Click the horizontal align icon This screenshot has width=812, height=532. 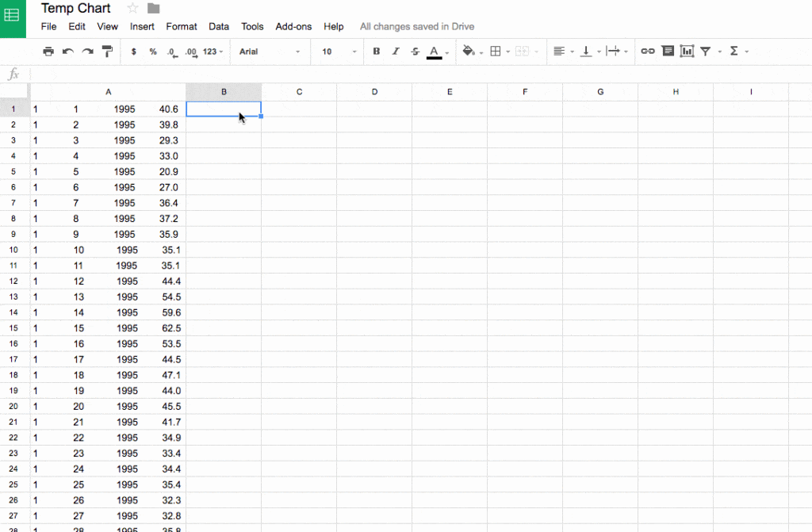coord(559,52)
